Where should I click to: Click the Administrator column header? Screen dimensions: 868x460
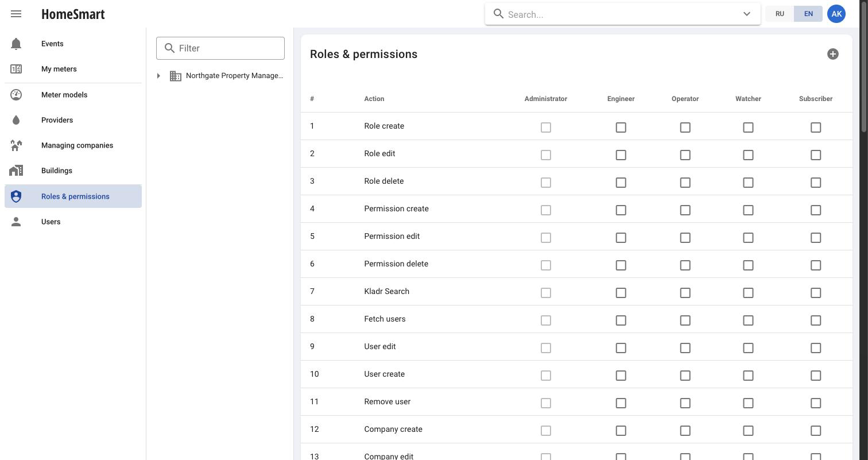tap(546, 99)
